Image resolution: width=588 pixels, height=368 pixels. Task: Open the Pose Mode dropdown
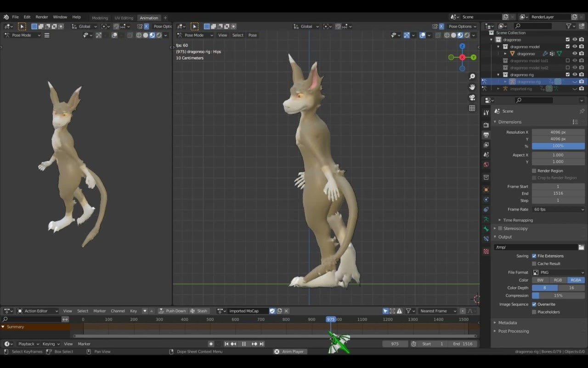(195, 35)
